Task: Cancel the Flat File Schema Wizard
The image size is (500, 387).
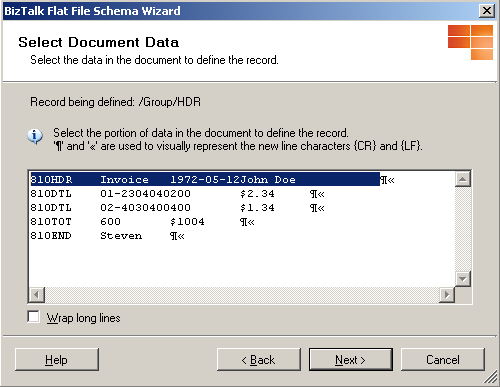Action: tap(443, 360)
